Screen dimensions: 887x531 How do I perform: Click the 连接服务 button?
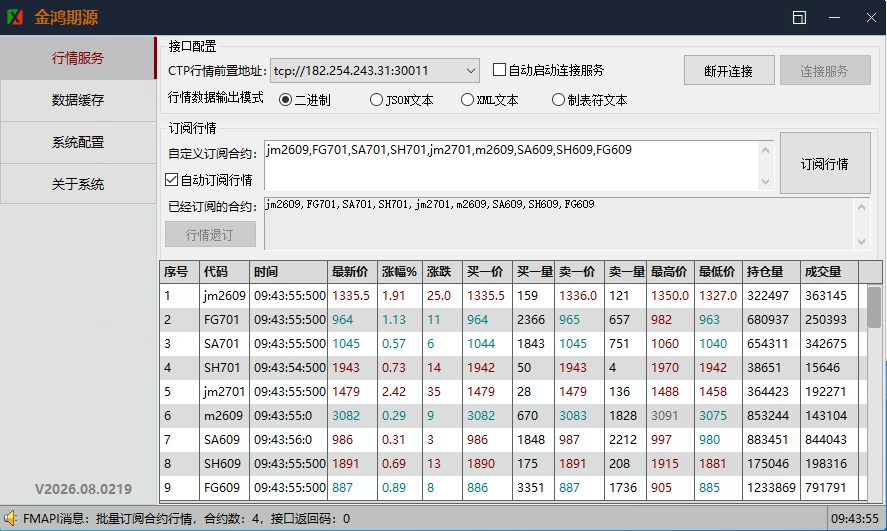click(825, 71)
